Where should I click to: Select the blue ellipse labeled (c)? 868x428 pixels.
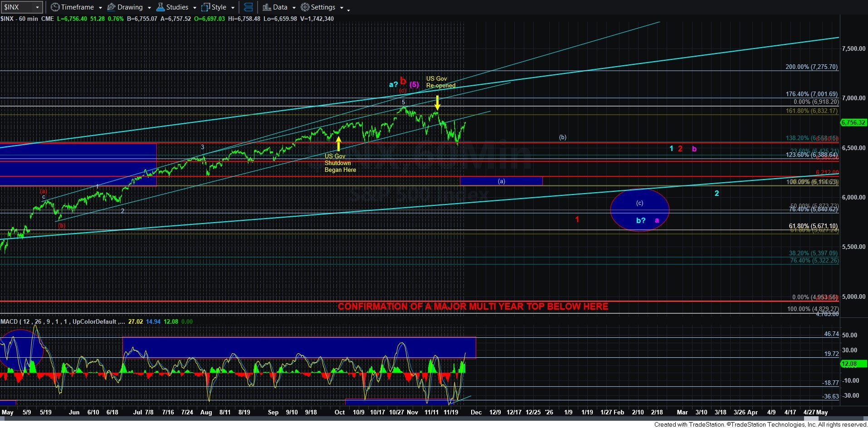(639, 210)
